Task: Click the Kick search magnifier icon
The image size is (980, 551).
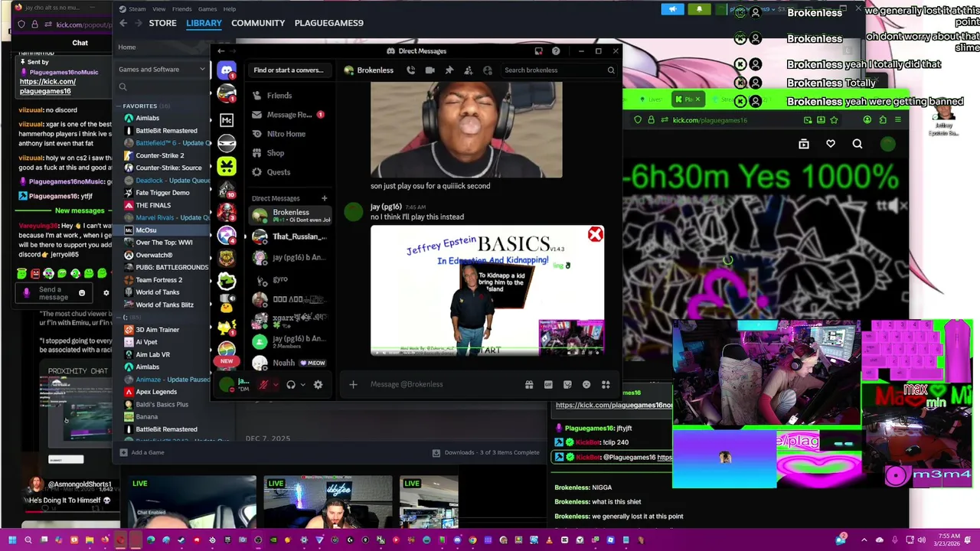Action: click(857, 144)
